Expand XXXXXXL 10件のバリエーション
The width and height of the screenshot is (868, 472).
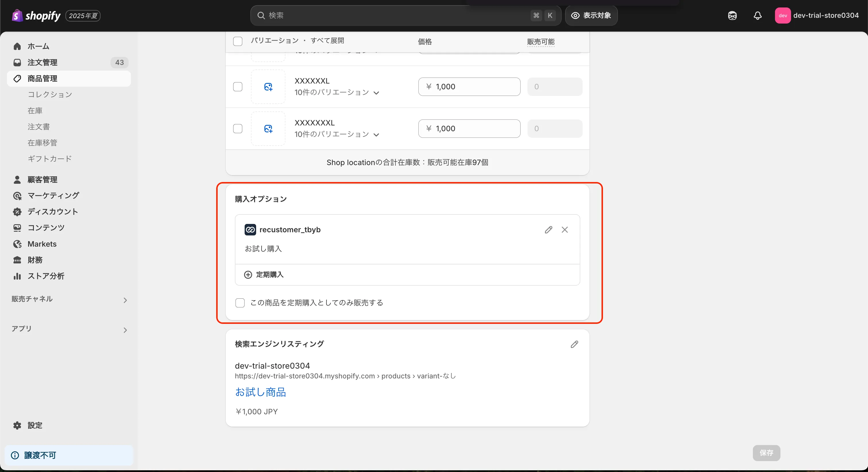tap(337, 92)
